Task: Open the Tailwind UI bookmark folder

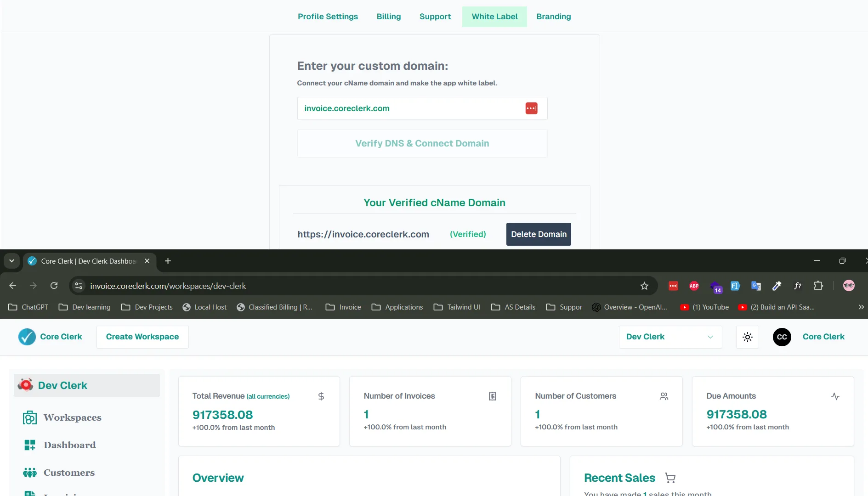Action: 457,307
